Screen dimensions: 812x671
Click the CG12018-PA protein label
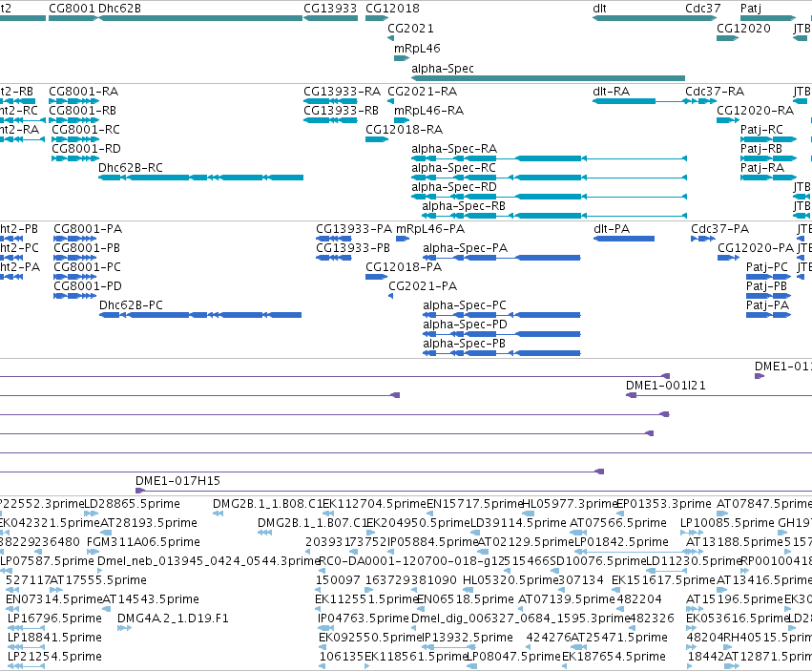point(404,267)
